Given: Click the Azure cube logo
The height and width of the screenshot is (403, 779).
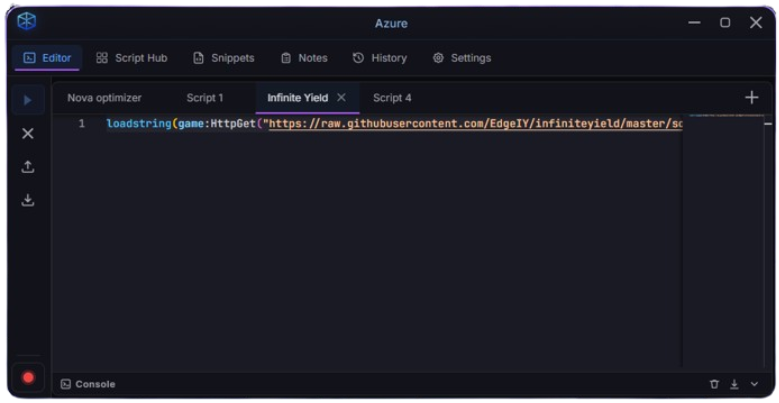Looking at the screenshot, I should [x=26, y=21].
